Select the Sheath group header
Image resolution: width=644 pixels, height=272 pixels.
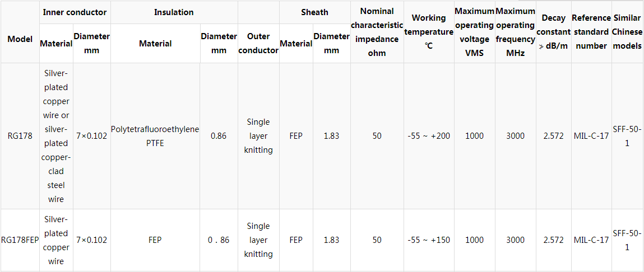pyautogui.click(x=314, y=12)
